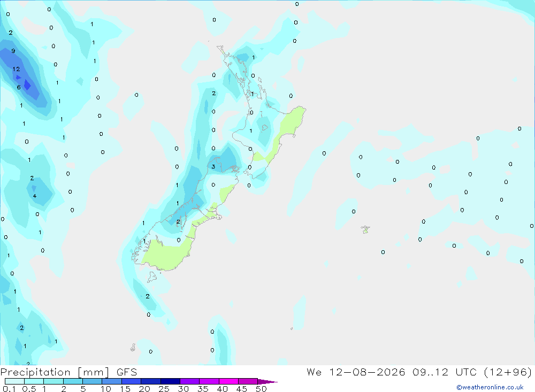Image resolution: width=535 pixels, height=392 pixels.
Task: Pick the 1–2 mm legend color swatch
Action: tap(53, 381)
